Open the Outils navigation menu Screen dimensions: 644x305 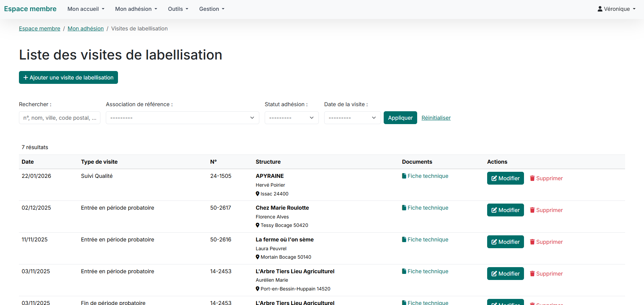pyautogui.click(x=178, y=9)
